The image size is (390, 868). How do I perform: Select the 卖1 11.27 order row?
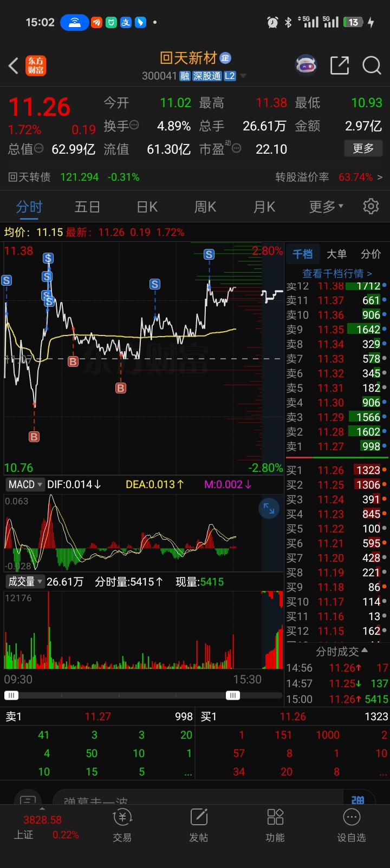(337, 446)
